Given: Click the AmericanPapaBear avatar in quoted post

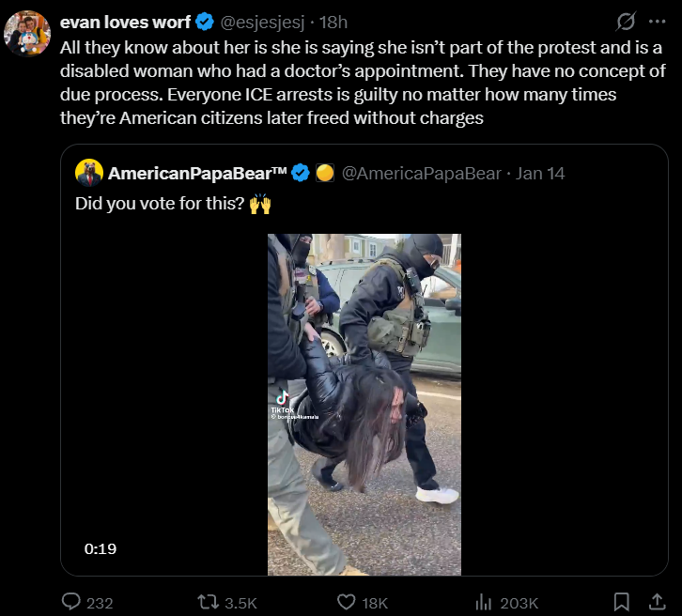Looking at the screenshot, I should [89, 173].
